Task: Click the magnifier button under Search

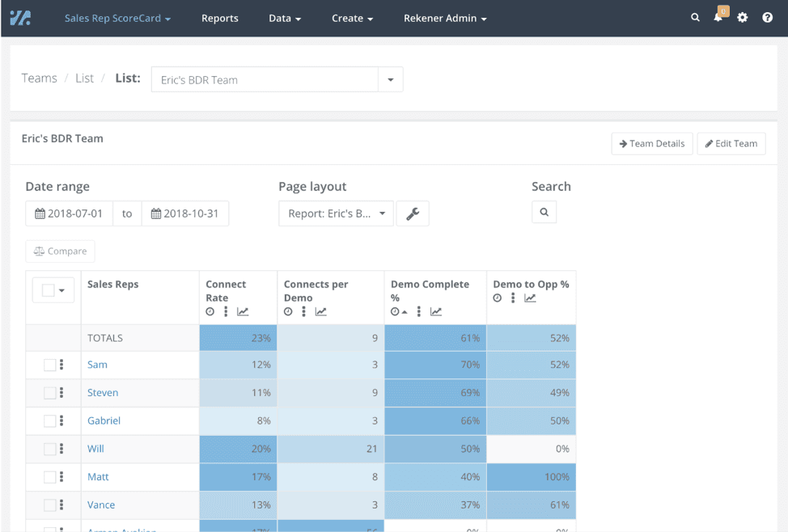Action: (x=544, y=213)
